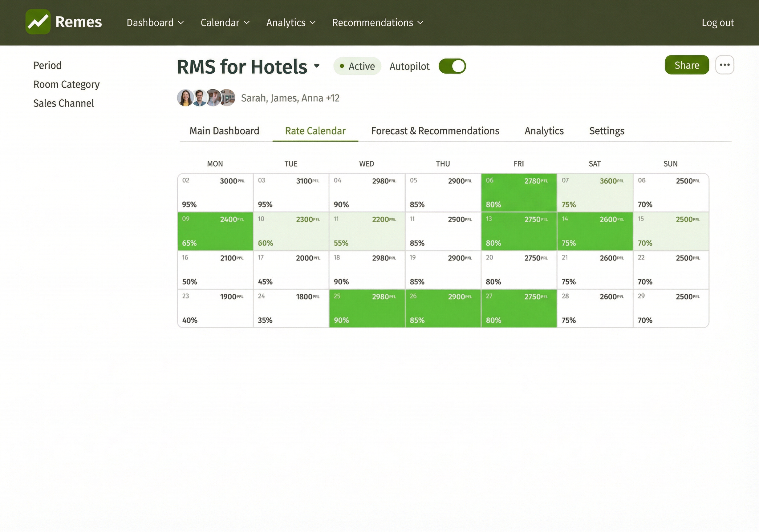Click the Saturday 07 cell priced 3600
Screen dimensions: 759x532
595,193
